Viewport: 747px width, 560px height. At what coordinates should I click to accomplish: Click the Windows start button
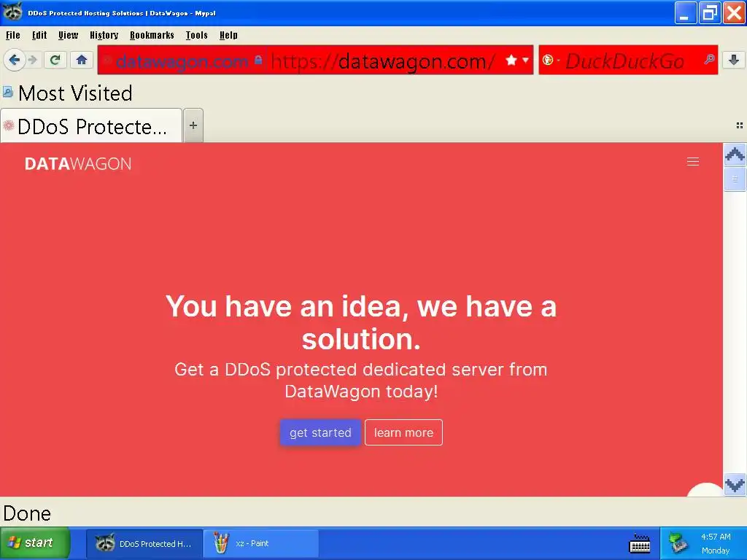click(35, 542)
